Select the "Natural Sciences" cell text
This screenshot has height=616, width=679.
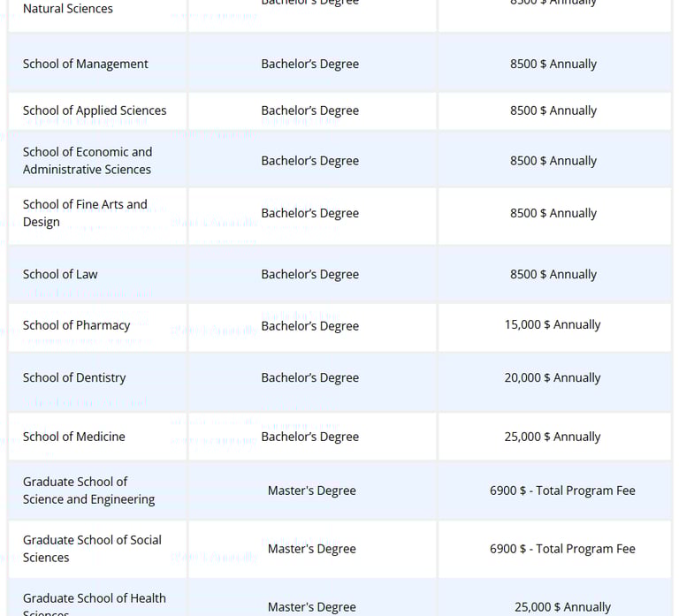click(68, 9)
